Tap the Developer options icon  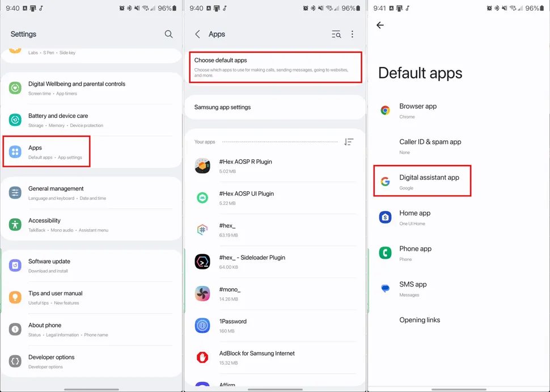coord(15,361)
